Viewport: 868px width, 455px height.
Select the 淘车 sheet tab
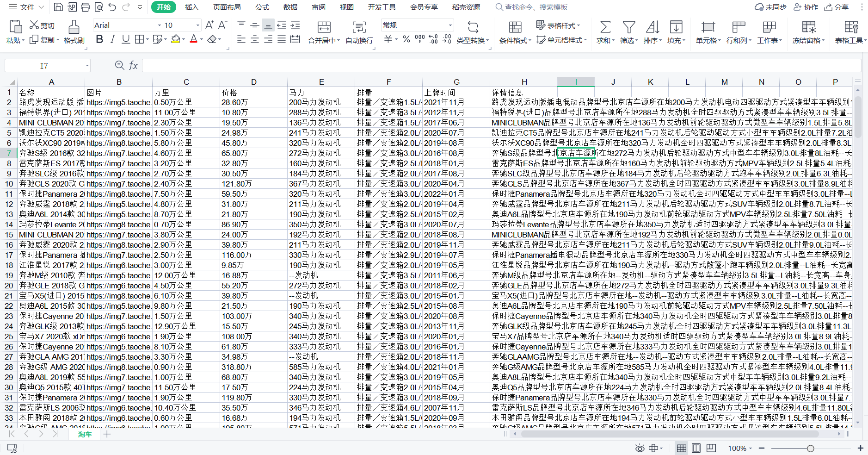[x=85, y=434]
